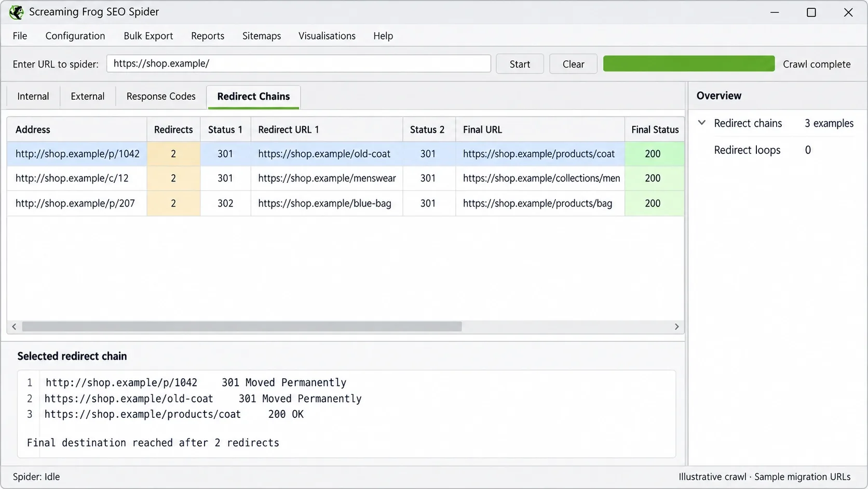Open the Help menu

tap(383, 36)
